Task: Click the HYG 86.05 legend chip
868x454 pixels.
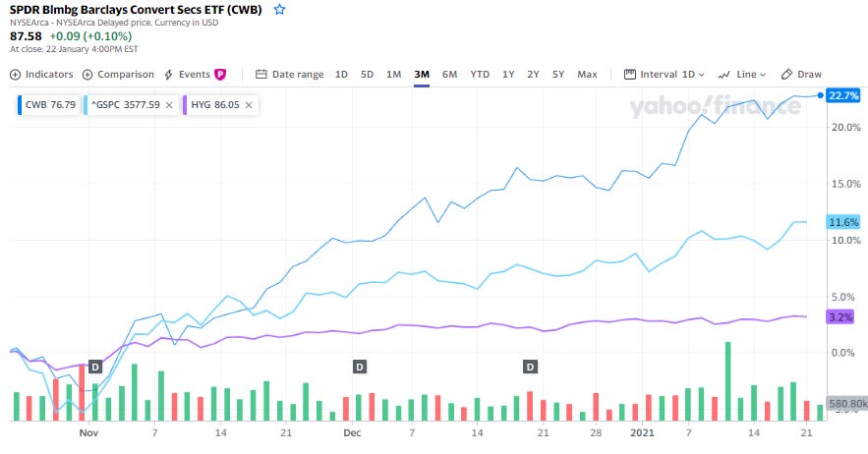Action: 220,104
